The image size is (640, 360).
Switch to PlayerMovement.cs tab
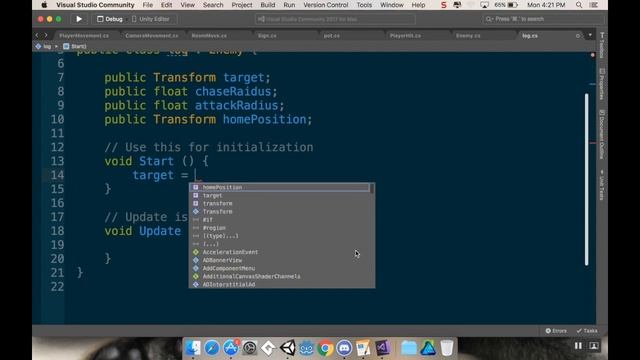point(84,36)
